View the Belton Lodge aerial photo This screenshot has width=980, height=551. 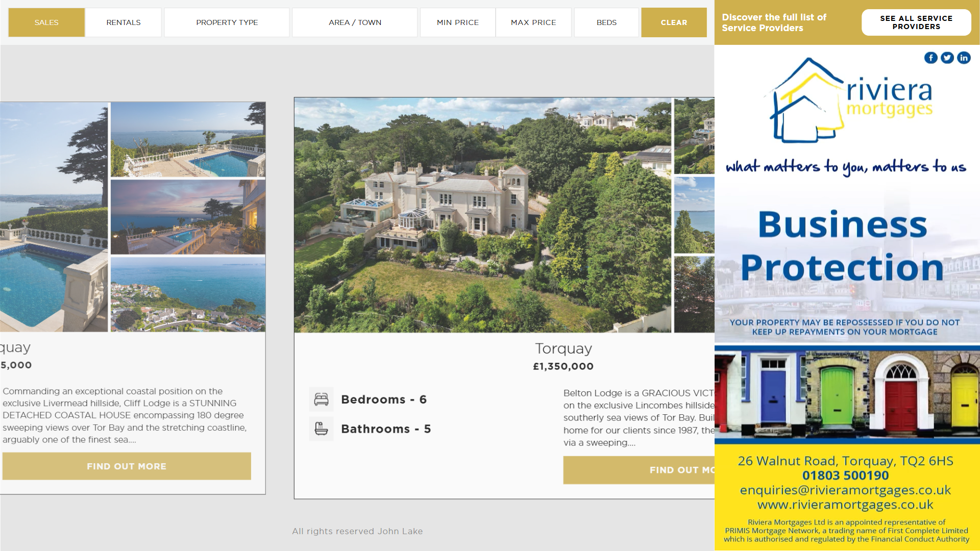coord(482,215)
